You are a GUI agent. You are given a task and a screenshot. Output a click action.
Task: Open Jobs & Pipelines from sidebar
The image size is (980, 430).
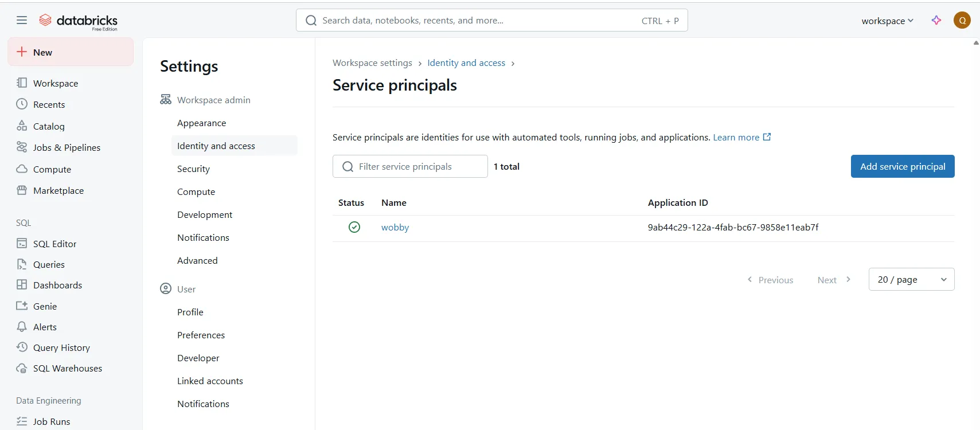tap(66, 147)
